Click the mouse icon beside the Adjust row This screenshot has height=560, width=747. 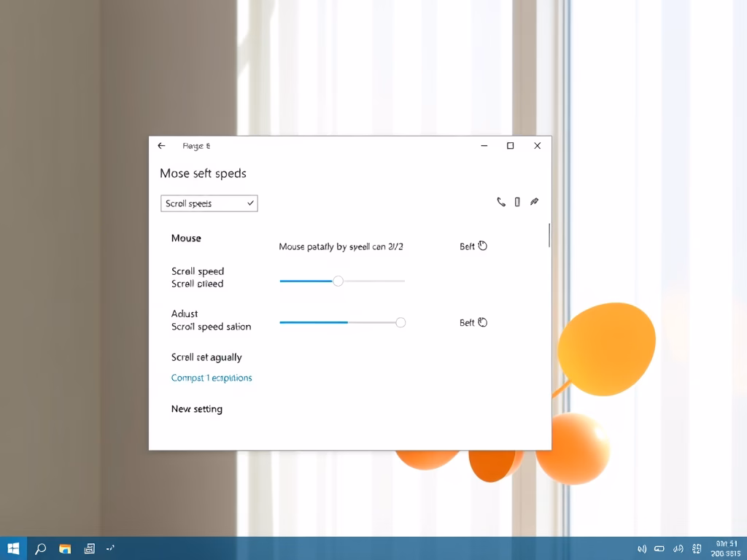point(482,322)
